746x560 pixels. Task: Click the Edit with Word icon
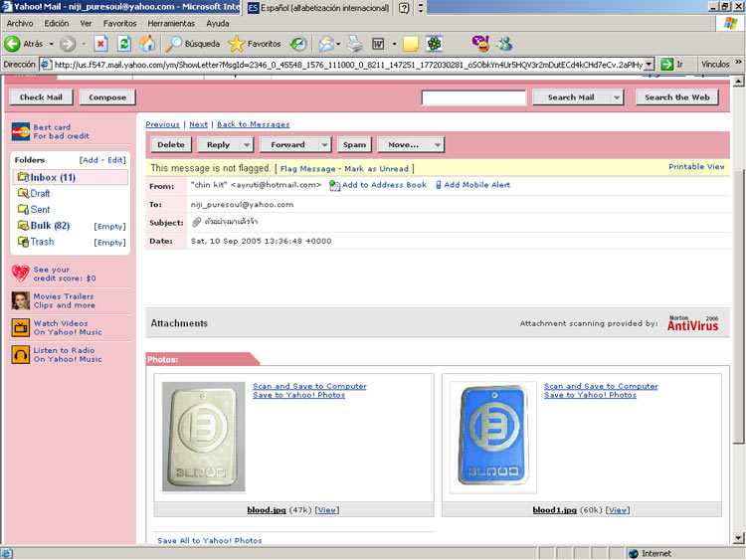coord(378,44)
